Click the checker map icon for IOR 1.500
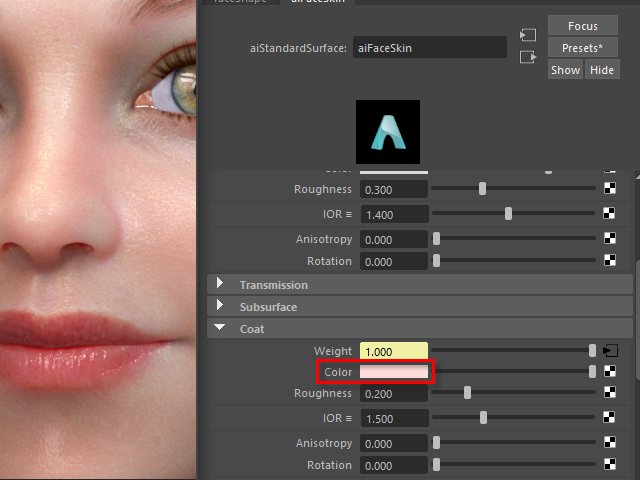 point(609,418)
